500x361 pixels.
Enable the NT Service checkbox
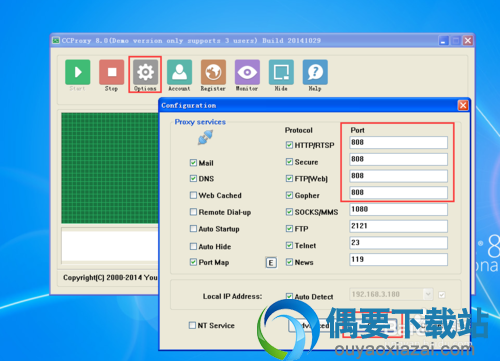192,325
